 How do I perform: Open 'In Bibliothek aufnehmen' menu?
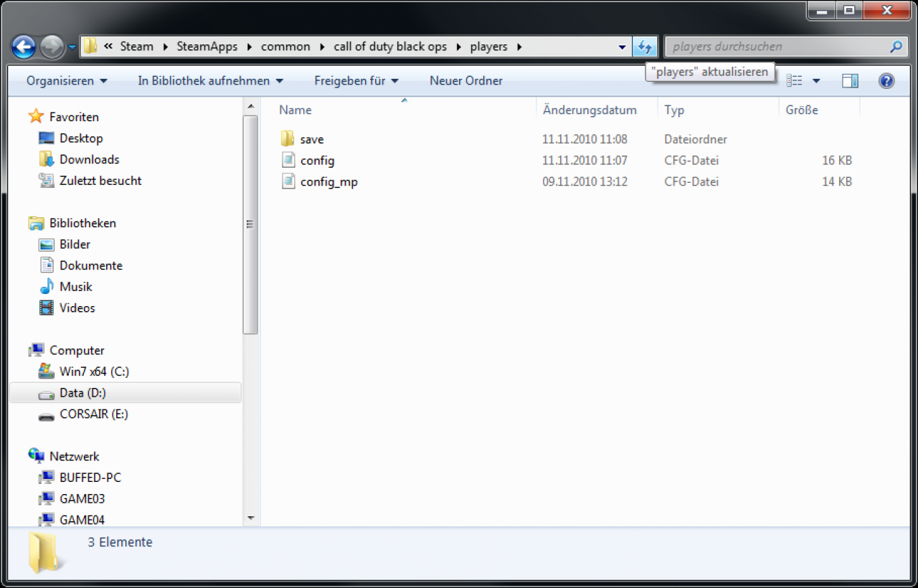pos(210,81)
